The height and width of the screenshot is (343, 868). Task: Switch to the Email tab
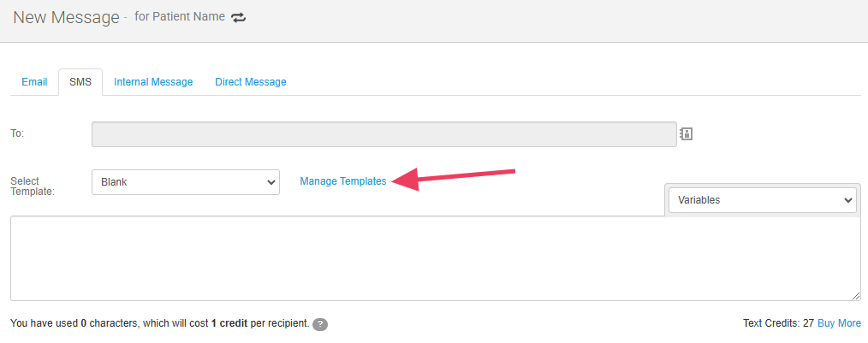(x=34, y=82)
